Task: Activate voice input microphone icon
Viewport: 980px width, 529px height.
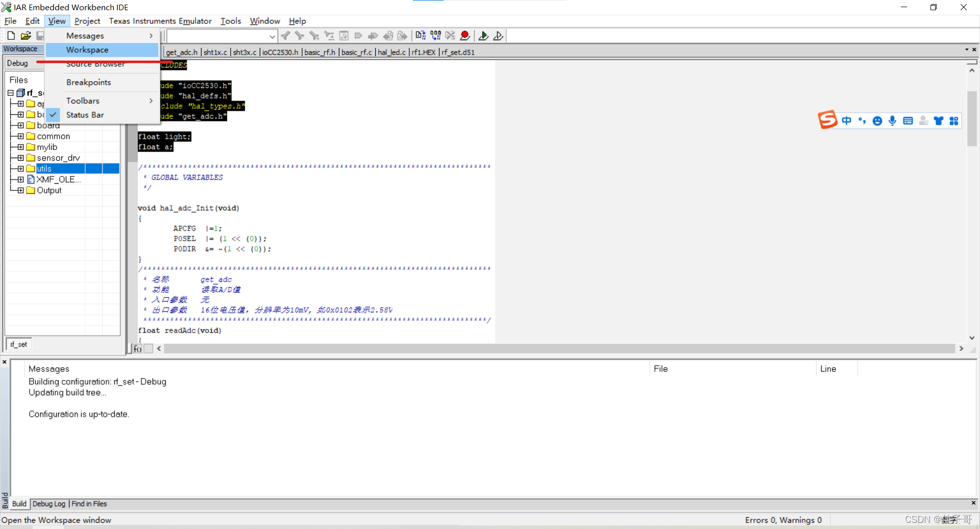Action: click(x=892, y=121)
